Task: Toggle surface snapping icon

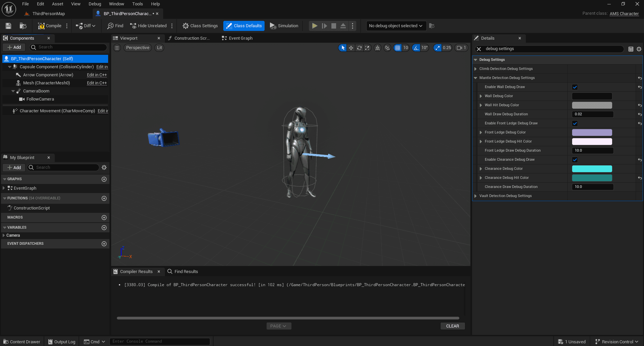Action: [387, 48]
